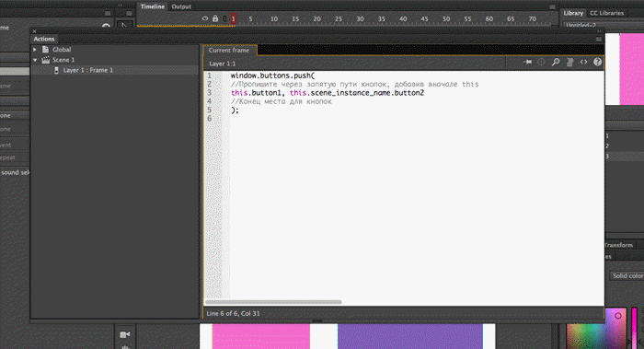Collapse the Scene 1 tree node
The image size is (644, 349).
pyautogui.click(x=35, y=60)
